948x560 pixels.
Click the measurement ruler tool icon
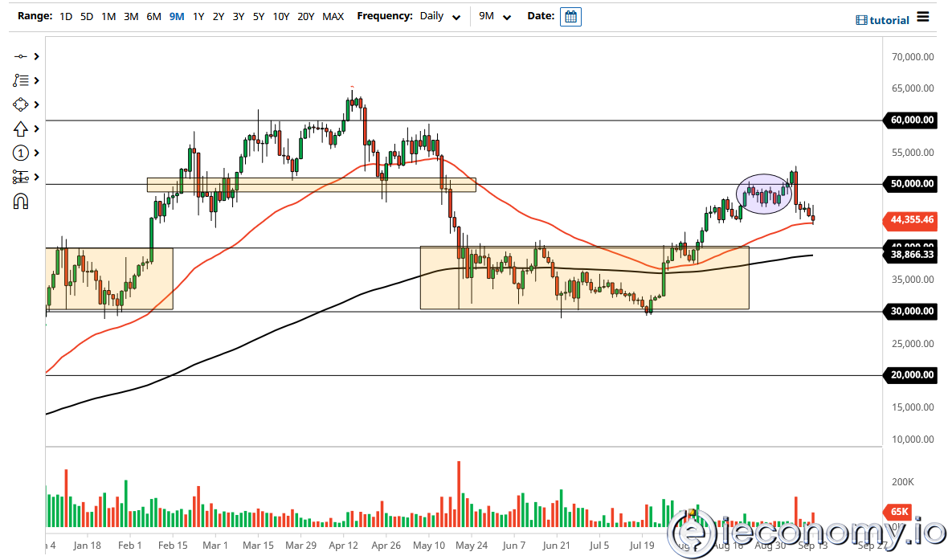coord(20,177)
